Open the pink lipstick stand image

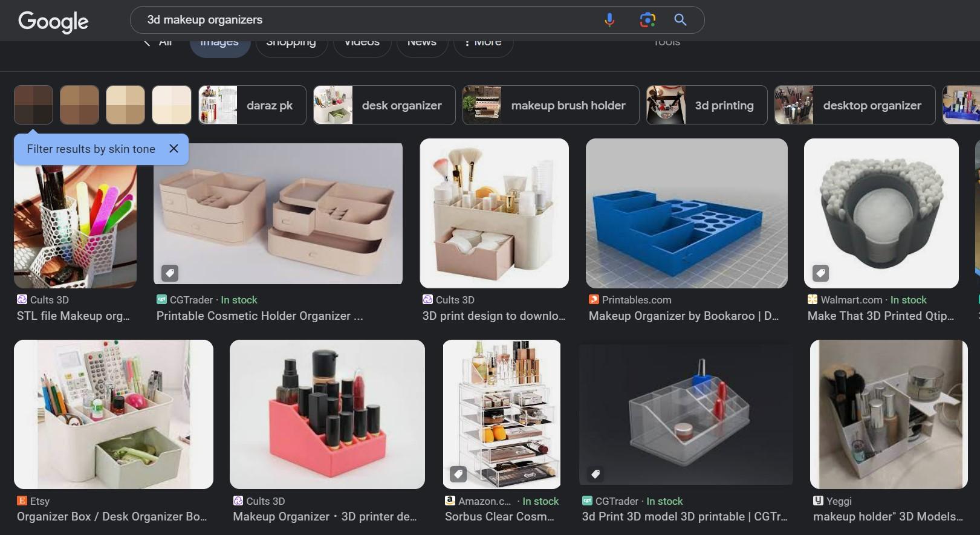[x=327, y=414]
